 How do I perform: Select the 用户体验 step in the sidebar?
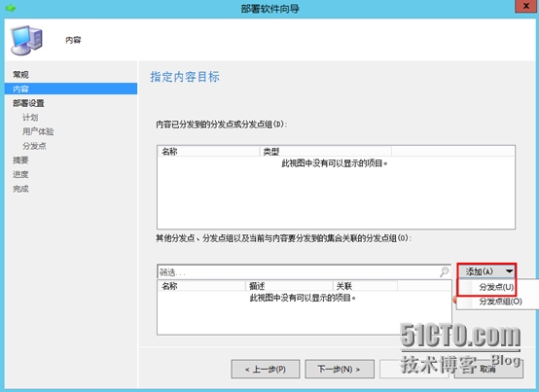click(x=38, y=131)
